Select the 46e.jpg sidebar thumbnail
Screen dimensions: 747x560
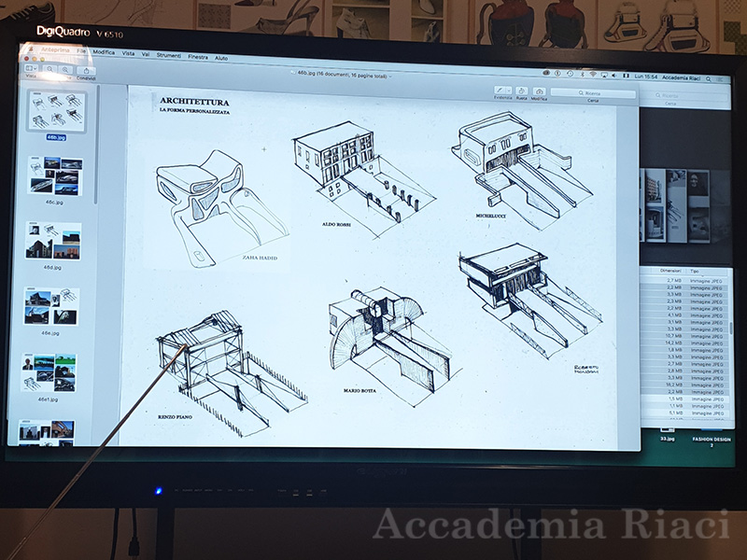tap(51, 307)
